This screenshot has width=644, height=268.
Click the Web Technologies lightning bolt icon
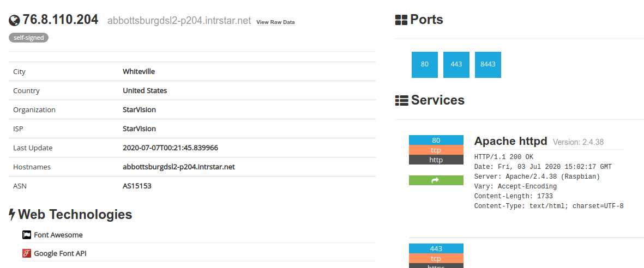[x=12, y=215]
